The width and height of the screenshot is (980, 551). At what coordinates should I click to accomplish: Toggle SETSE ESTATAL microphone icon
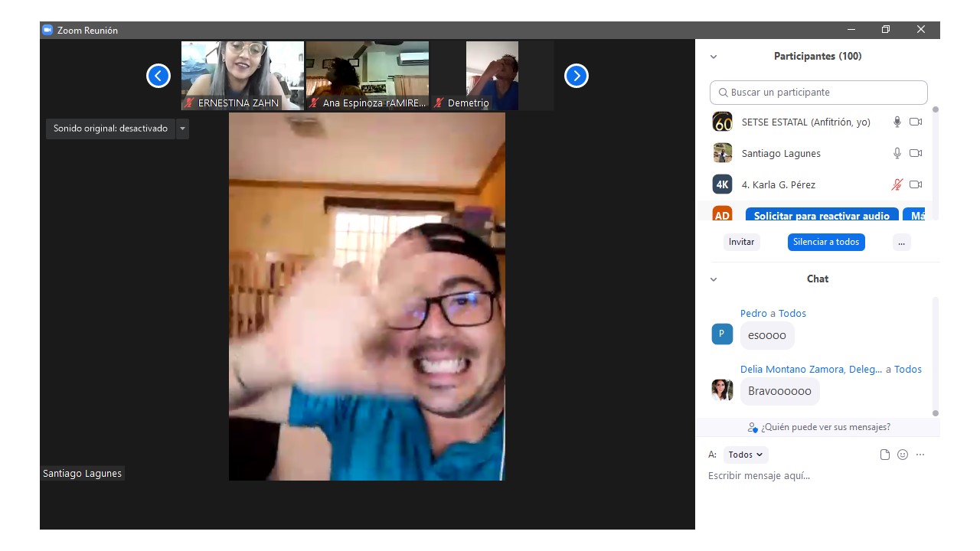coord(897,122)
